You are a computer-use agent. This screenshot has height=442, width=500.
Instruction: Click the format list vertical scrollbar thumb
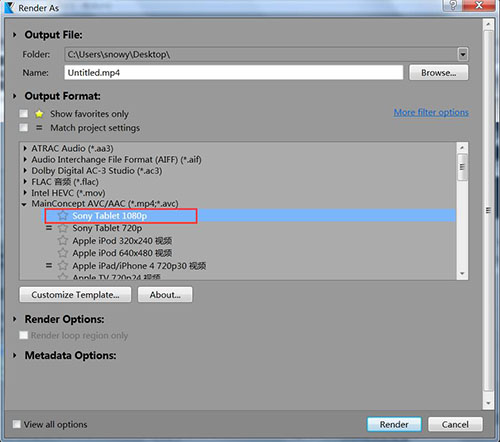pos(462,167)
